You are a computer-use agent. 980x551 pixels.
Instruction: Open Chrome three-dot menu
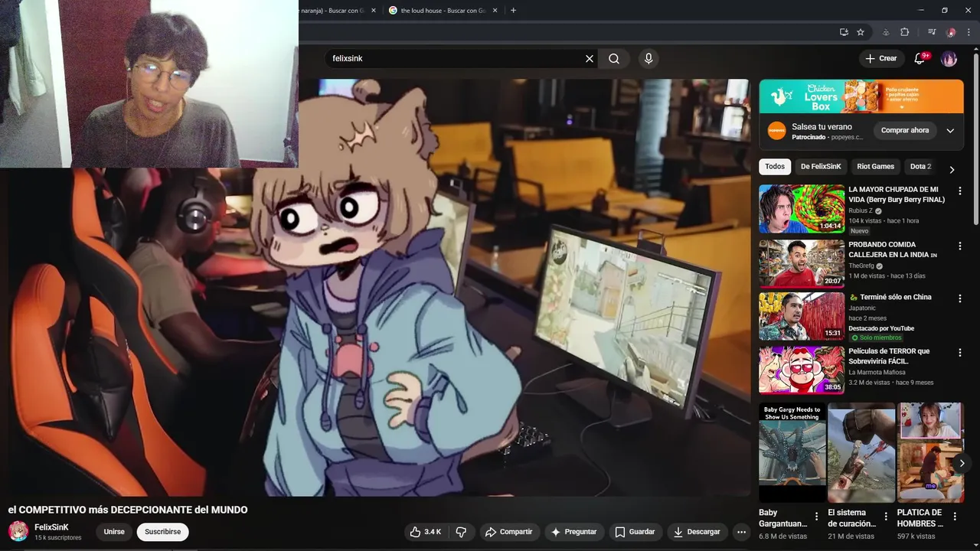coord(969,32)
